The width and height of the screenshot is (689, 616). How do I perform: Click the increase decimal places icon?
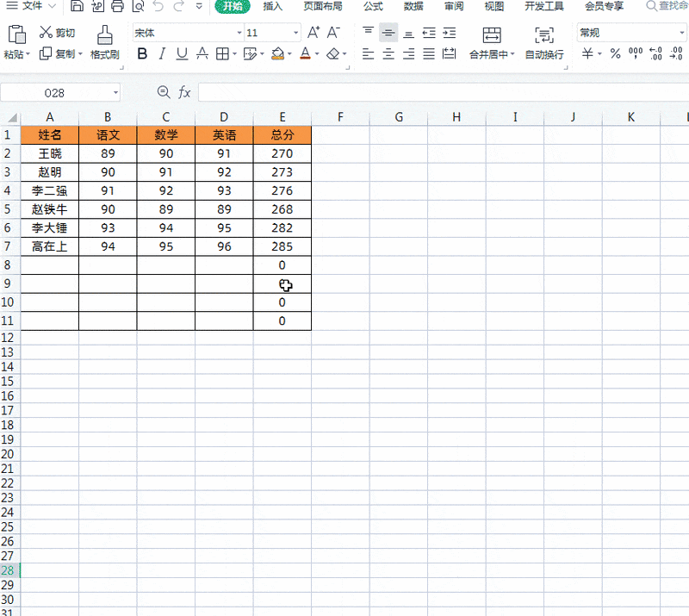tap(656, 53)
